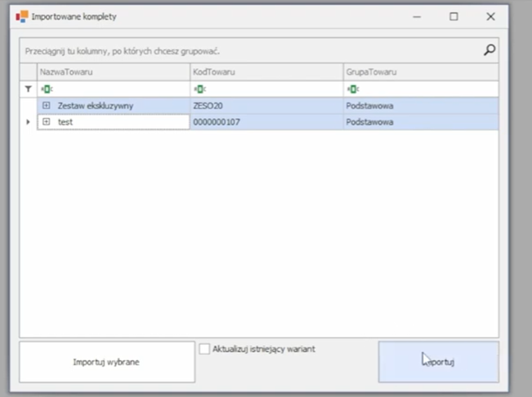The width and height of the screenshot is (532, 397).
Task: Click the row indicator arrow beside test
Action: coord(28,122)
